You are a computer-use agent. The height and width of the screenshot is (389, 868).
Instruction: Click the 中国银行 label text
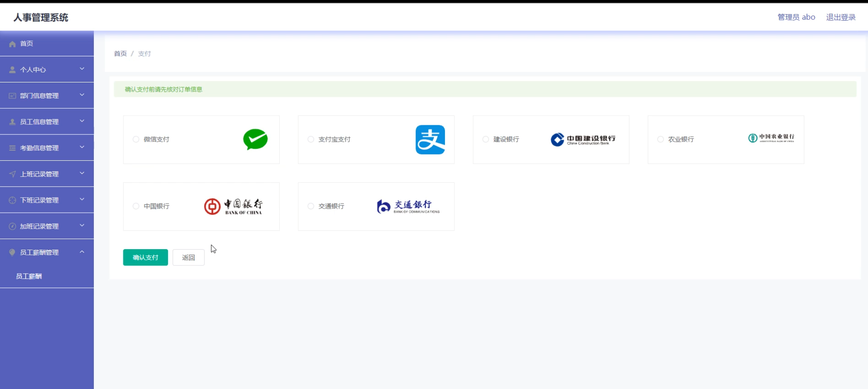156,206
